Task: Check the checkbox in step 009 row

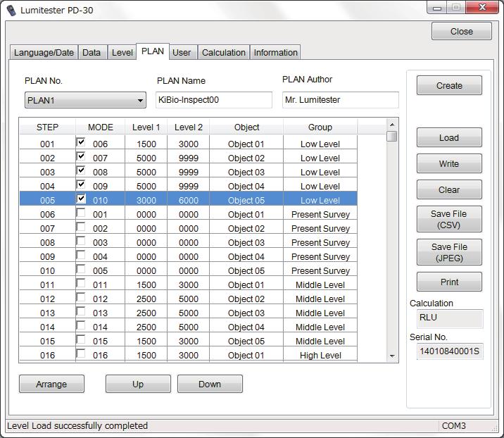Action: click(81, 255)
